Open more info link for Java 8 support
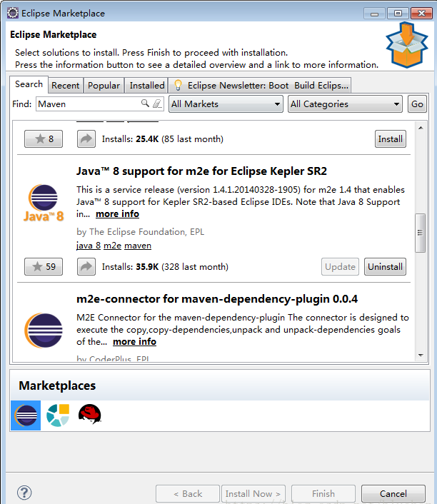This screenshot has width=437, height=504. (x=117, y=213)
